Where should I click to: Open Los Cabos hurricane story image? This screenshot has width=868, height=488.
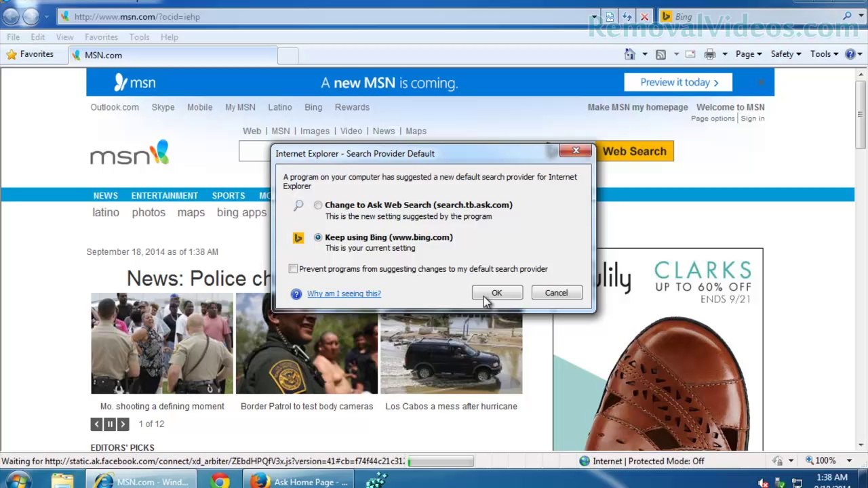click(x=451, y=344)
